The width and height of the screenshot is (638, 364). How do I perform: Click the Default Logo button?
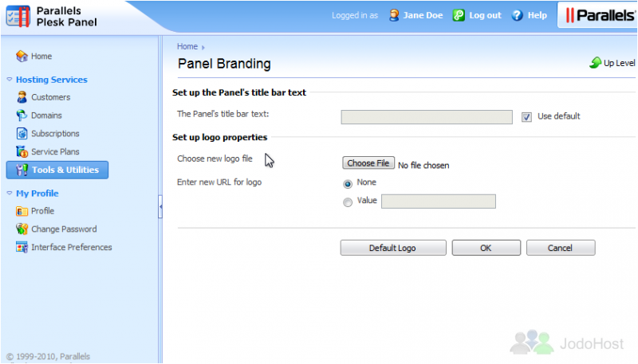393,248
